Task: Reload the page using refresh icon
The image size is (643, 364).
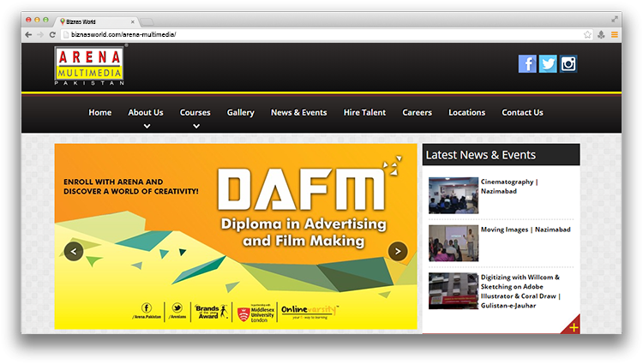Action: [53, 34]
